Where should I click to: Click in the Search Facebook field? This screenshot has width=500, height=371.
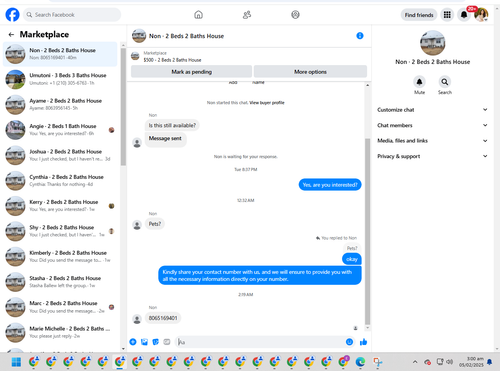(72, 15)
